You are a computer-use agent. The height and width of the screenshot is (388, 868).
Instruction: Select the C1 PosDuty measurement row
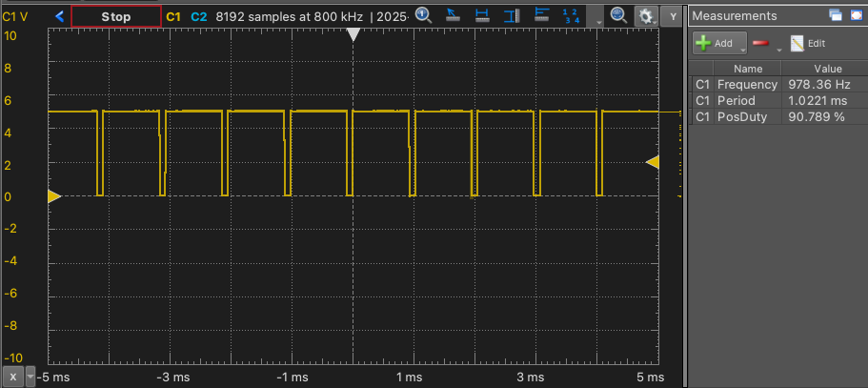(778, 116)
